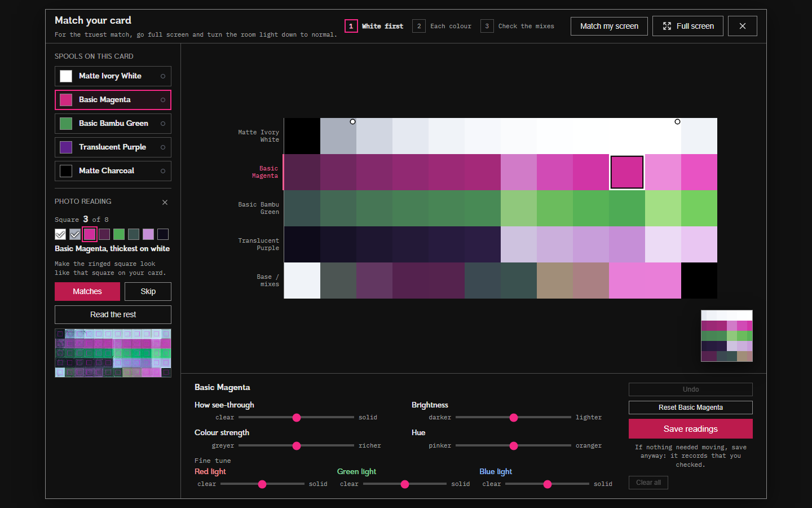Select the Translucent Purple spool
Screen dimensions: 812x508
[x=113, y=147]
